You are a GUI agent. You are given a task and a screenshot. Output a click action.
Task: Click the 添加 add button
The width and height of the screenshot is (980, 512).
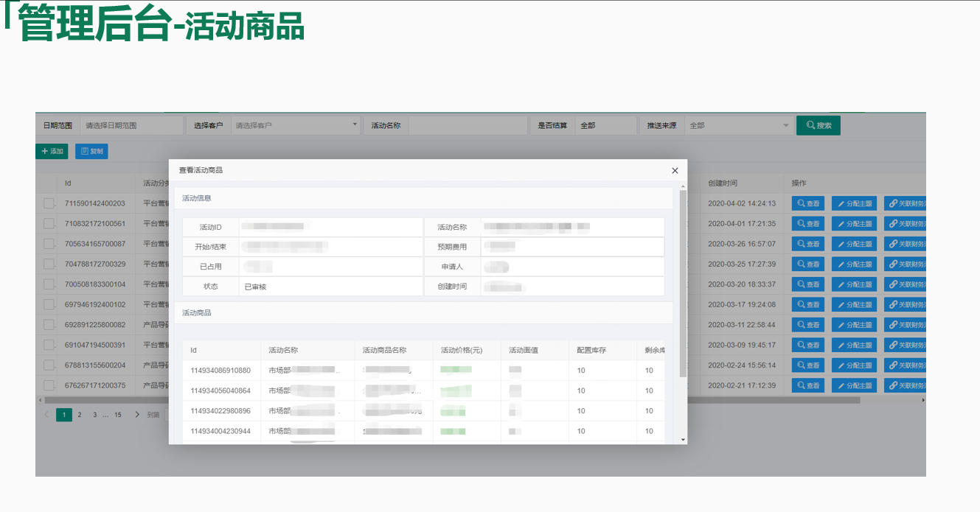coord(52,151)
